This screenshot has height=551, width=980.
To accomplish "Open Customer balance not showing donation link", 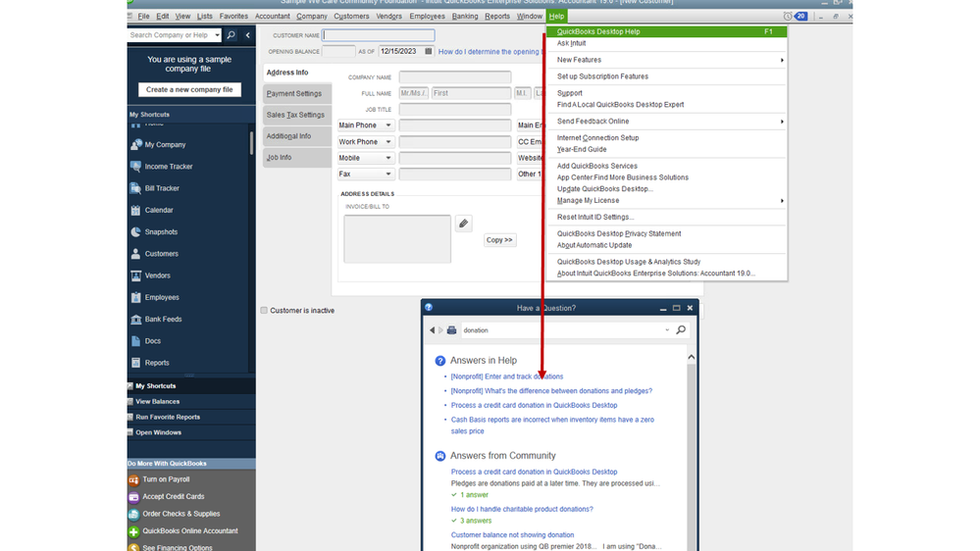I will [512, 534].
